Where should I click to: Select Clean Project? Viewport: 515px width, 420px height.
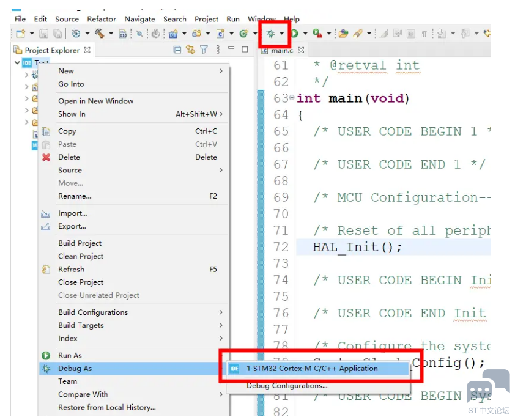tap(133, 256)
